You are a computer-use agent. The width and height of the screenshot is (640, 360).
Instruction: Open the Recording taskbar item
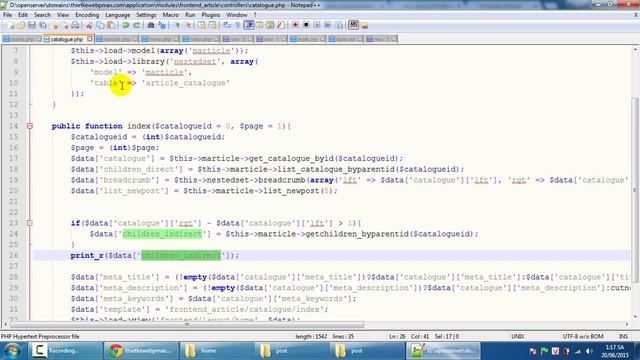pos(64,351)
